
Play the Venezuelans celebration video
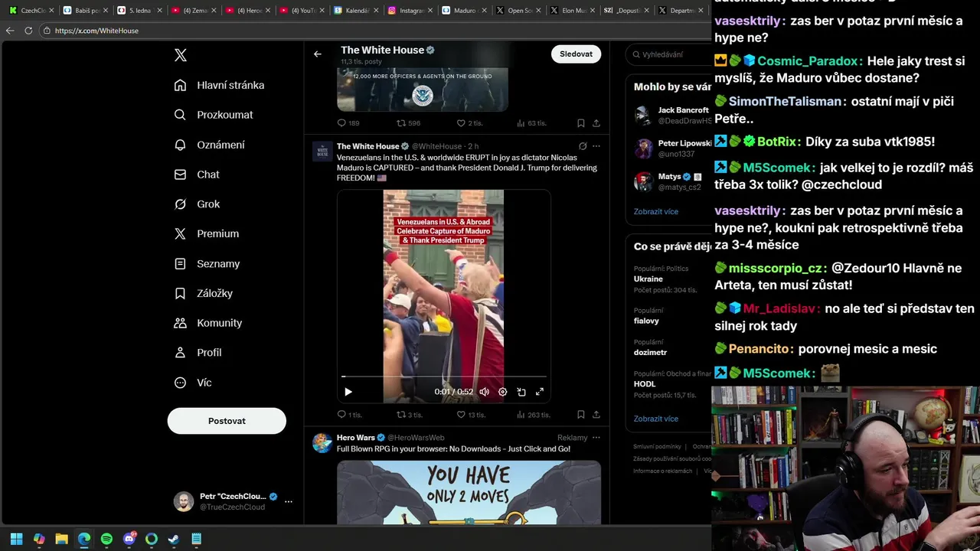(348, 392)
